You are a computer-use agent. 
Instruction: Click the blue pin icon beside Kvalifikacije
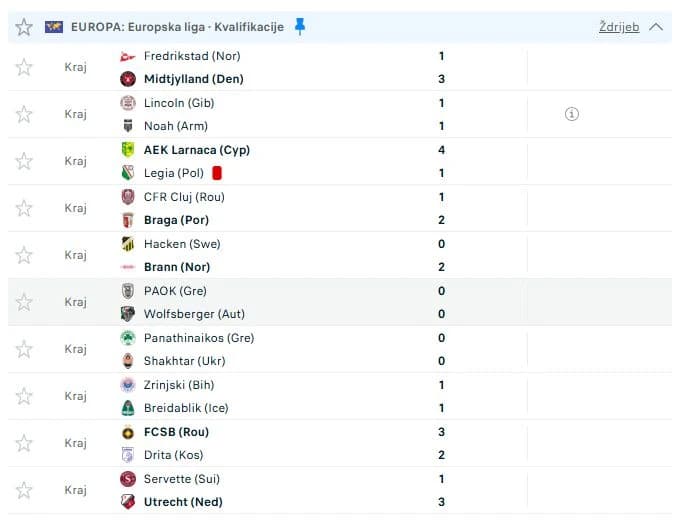[300, 26]
